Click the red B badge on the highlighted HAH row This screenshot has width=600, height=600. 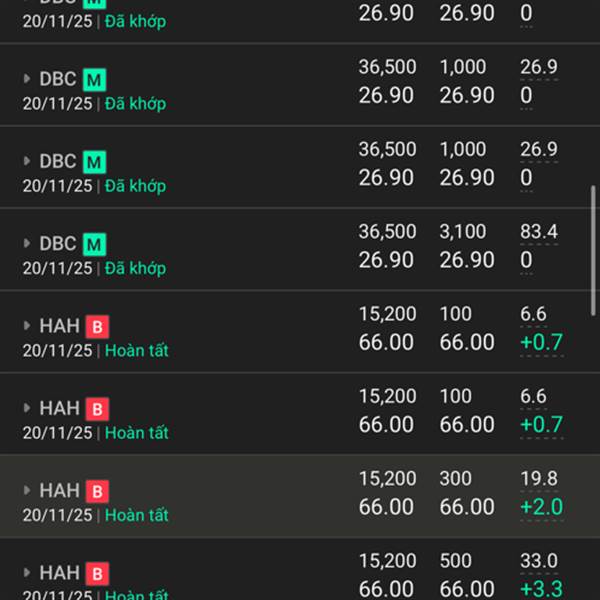[x=97, y=491]
